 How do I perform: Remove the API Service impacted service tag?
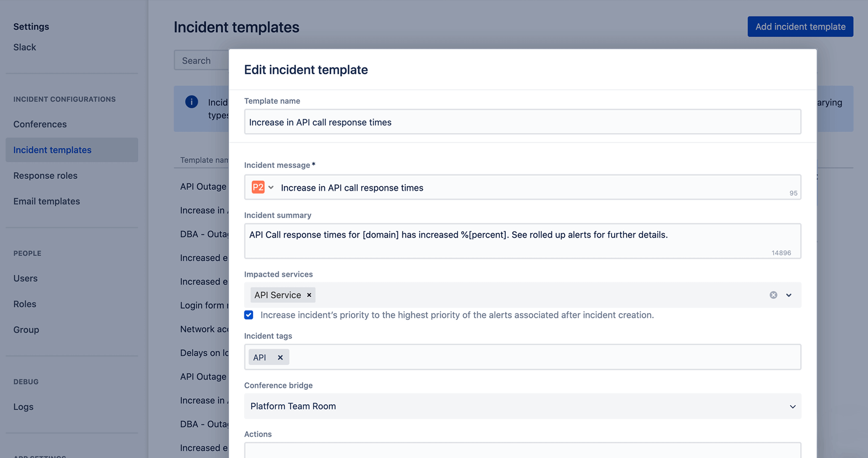(x=309, y=295)
